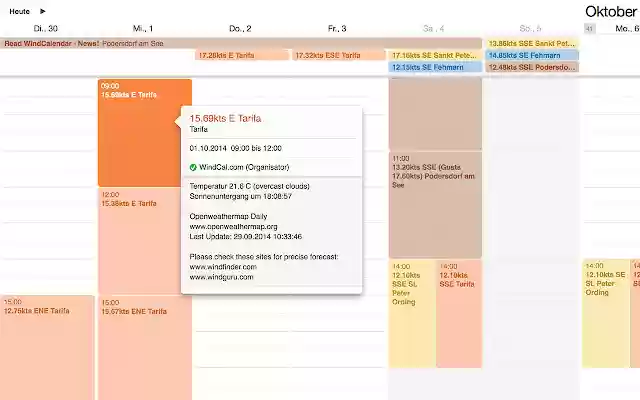Click the Heute (today) button

pos(19,11)
